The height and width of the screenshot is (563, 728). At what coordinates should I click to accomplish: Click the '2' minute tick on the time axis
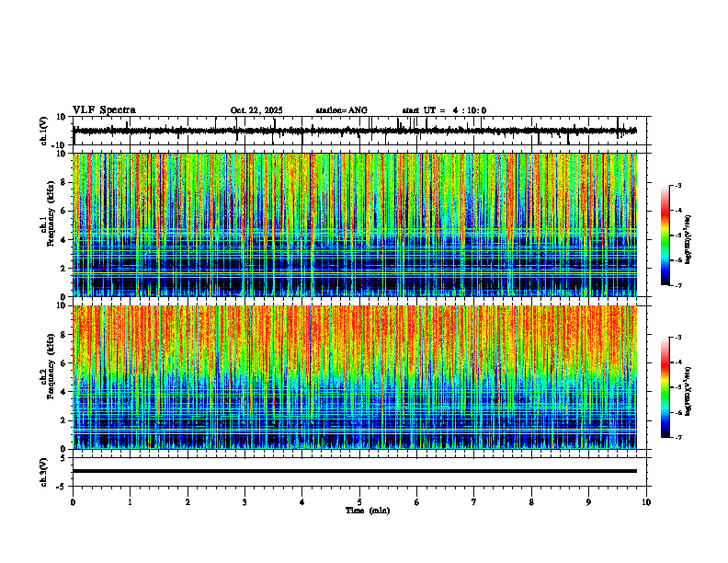click(188, 502)
